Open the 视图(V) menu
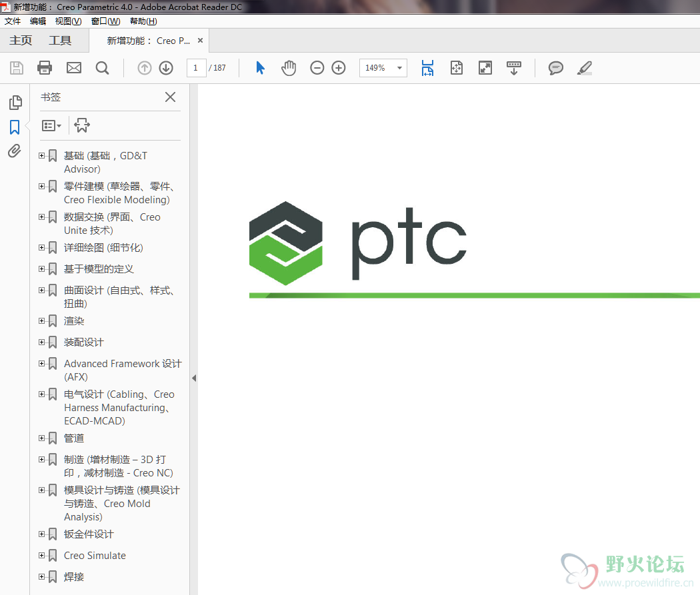This screenshot has height=595, width=700. coord(68,21)
